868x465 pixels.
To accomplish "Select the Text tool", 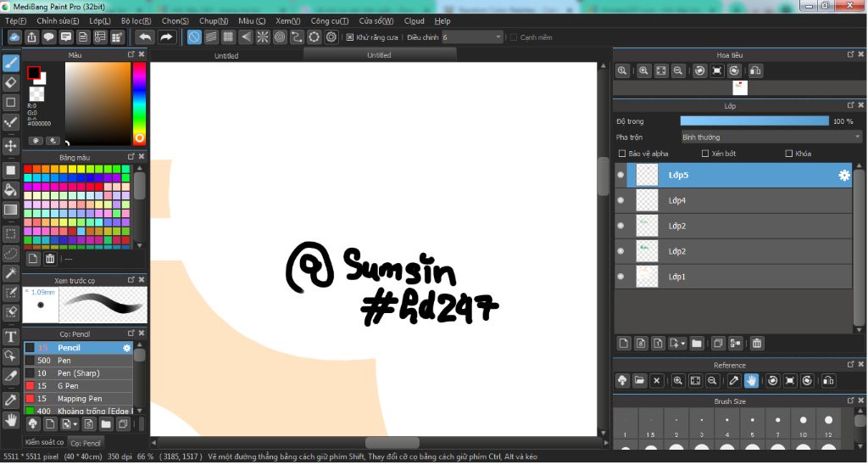I will click(x=11, y=337).
